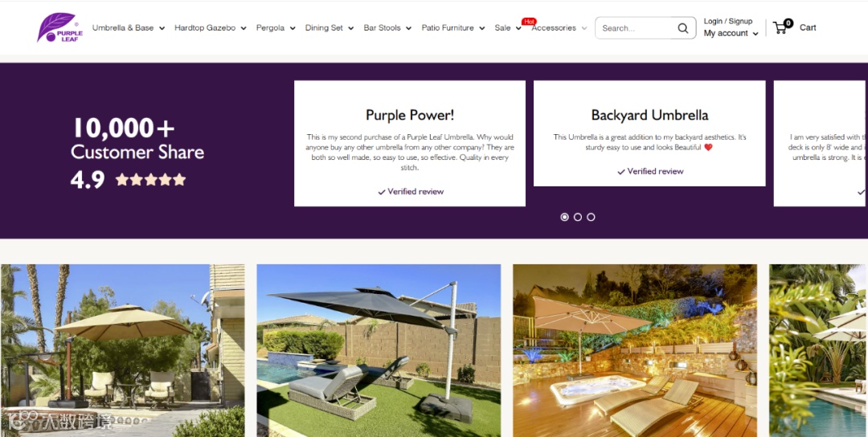The width and height of the screenshot is (868, 437).
Task: Click the Purple Leaf logo
Action: click(60, 27)
